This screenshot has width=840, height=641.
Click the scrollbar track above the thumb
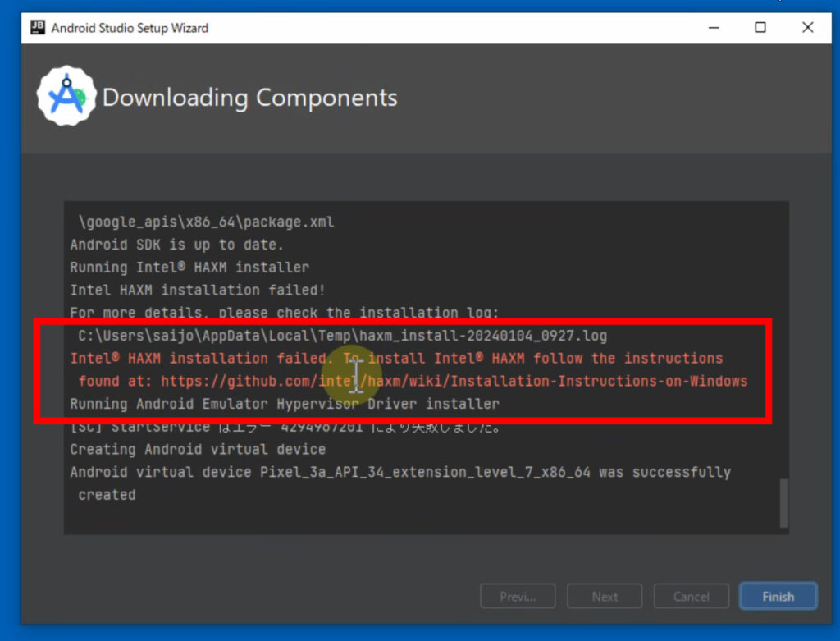(x=783, y=345)
